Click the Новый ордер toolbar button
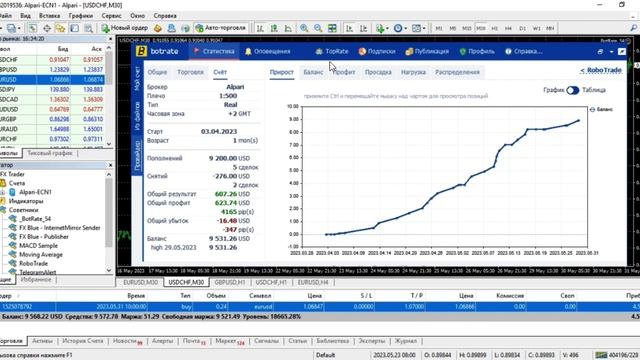The width and height of the screenshot is (640, 360). pos(124,28)
